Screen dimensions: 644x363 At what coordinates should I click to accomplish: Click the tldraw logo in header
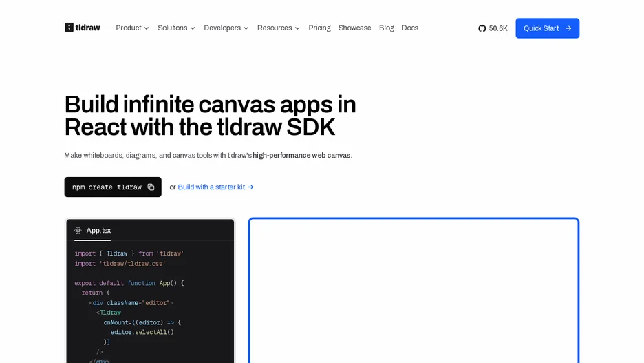82,28
